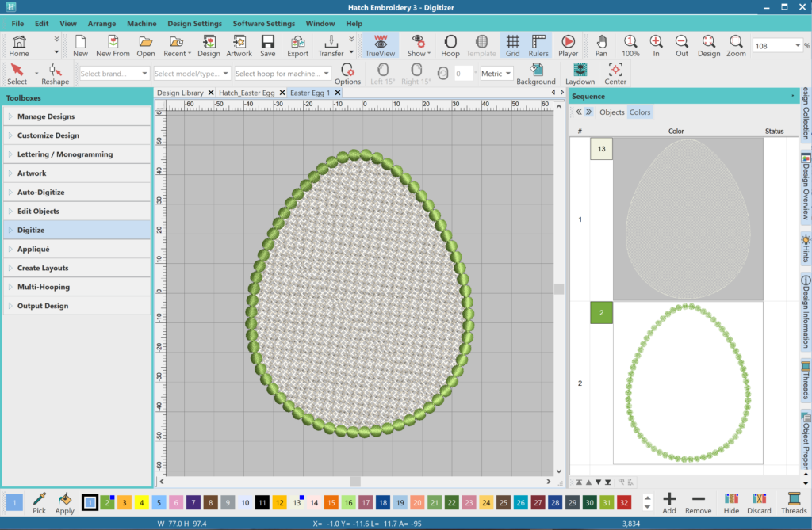The height and width of the screenshot is (530, 812).
Task: Click the Hoop tool icon
Action: (x=450, y=46)
